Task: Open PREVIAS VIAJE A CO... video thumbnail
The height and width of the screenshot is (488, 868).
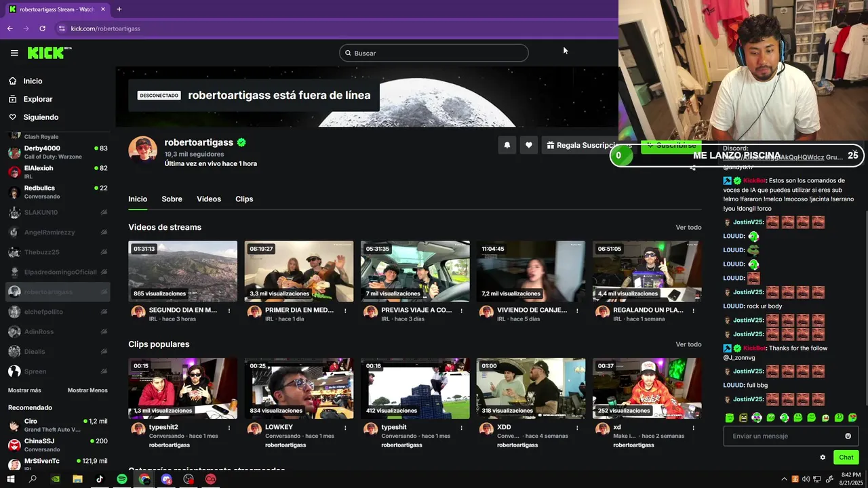Action: tap(415, 271)
